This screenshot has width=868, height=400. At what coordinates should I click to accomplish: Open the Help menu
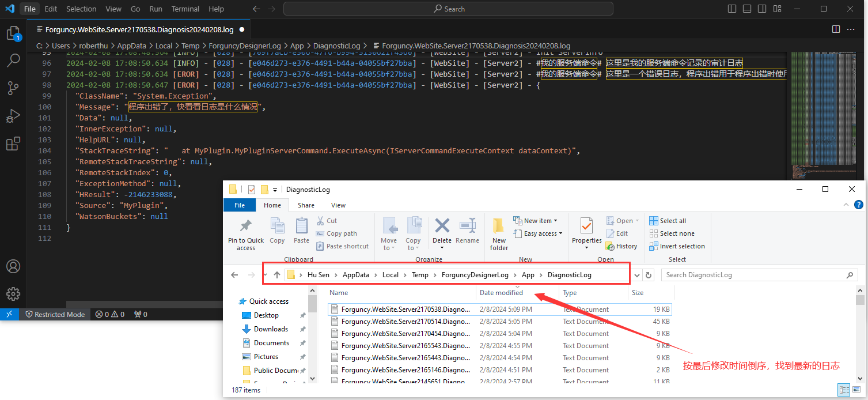coord(216,9)
